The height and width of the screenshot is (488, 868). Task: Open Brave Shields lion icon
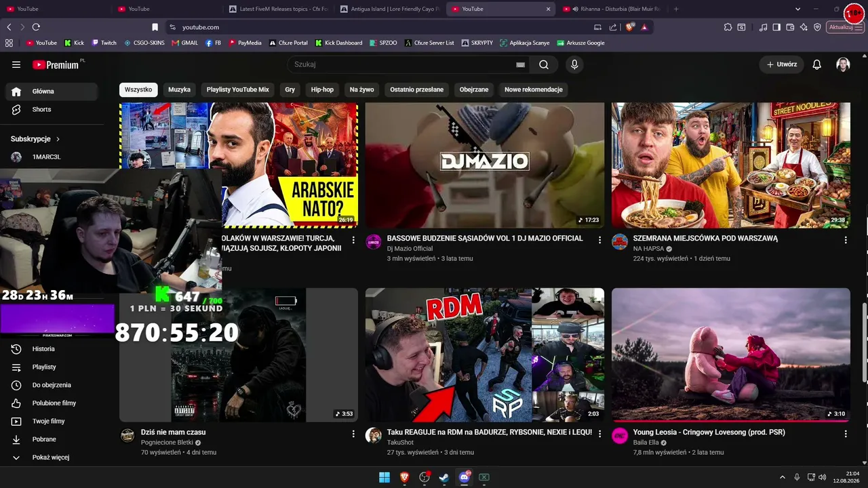[630, 27]
